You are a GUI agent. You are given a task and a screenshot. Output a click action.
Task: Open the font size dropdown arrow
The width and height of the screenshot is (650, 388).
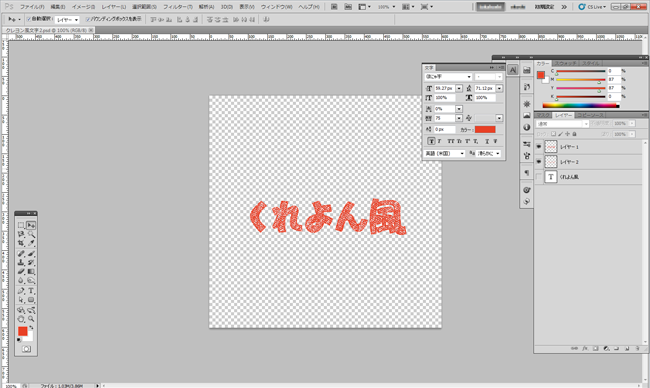coord(459,88)
